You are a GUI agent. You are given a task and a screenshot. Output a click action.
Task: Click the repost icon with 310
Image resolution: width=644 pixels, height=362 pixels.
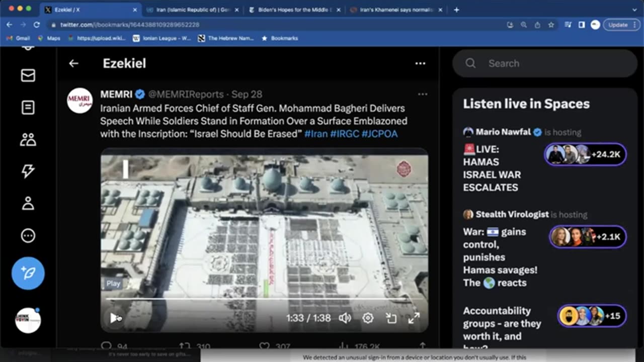tap(185, 346)
